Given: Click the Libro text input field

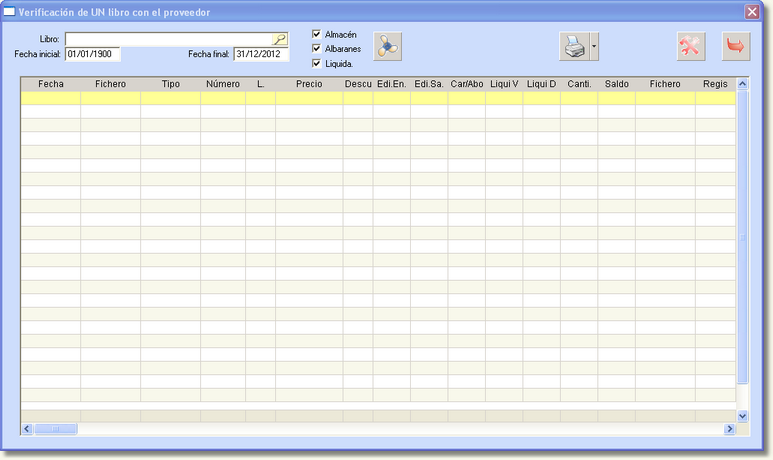Looking at the screenshot, I should tap(168, 39).
